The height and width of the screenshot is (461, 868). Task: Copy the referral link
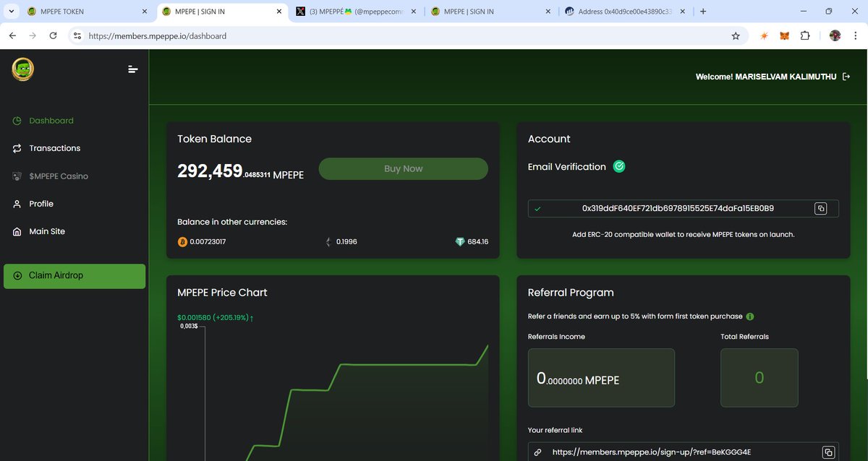[x=828, y=452]
